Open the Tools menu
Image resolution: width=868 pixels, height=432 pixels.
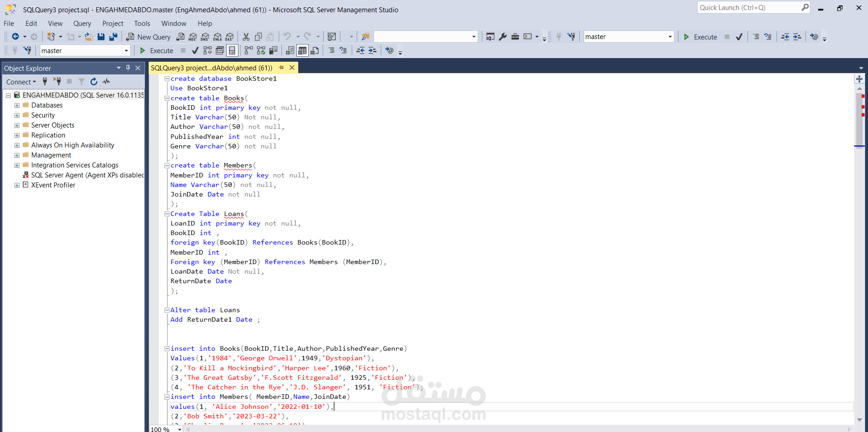click(142, 24)
